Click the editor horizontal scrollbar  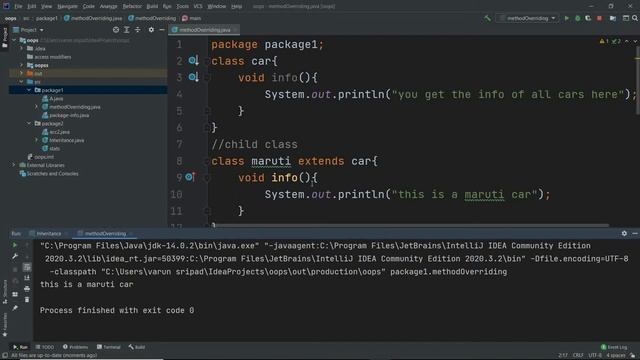(410, 225)
